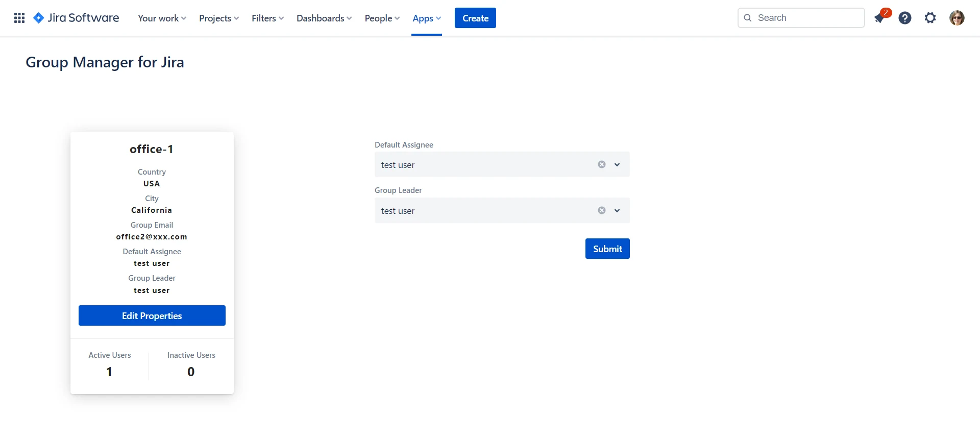Click the Search magnifier icon
The height and width of the screenshot is (439, 980).
tap(748, 18)
